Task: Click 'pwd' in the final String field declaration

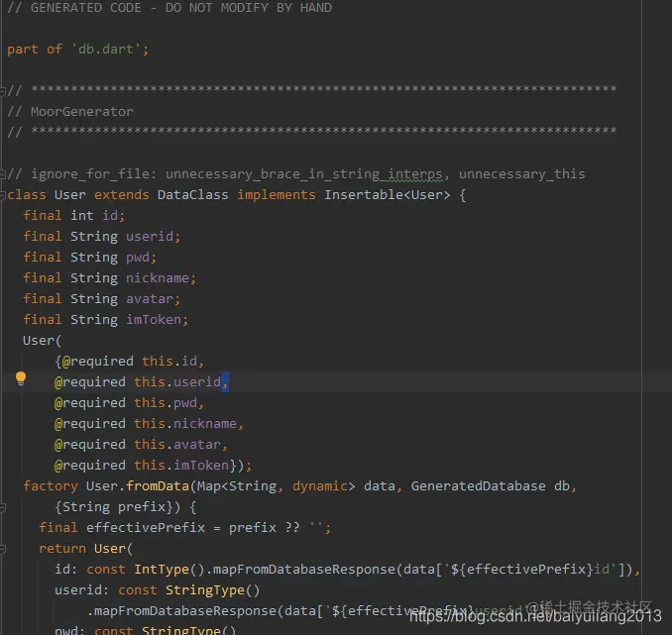Action: [138, 258]
